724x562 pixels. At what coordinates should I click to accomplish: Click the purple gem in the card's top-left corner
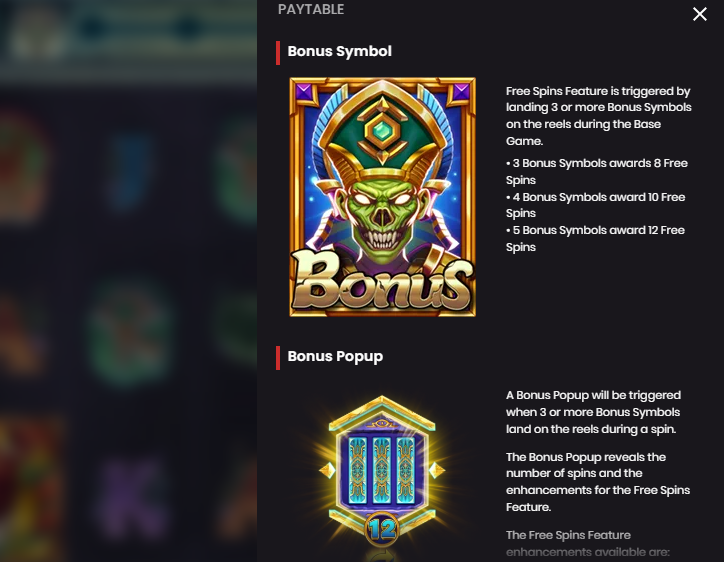click(303, 91)
